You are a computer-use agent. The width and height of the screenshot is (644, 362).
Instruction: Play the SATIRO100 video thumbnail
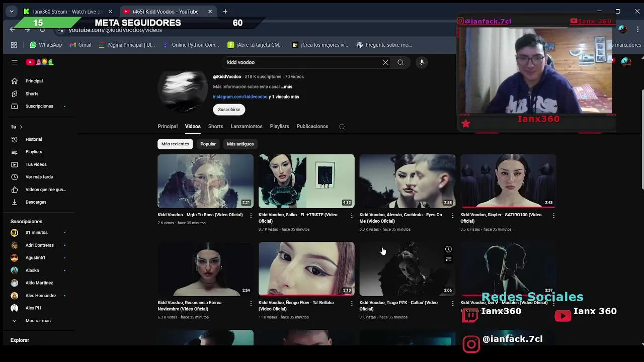[x=508, y=181]
